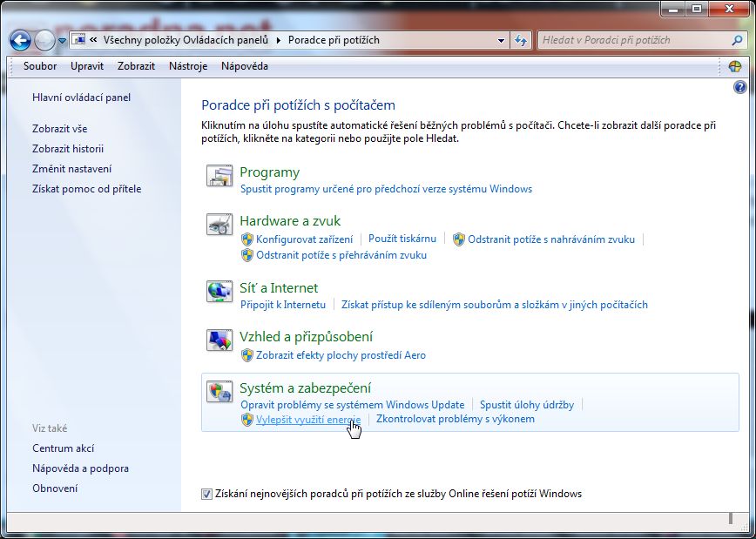Select 'Změnit nastavení' in the sidebar

(x=71, y=169)
